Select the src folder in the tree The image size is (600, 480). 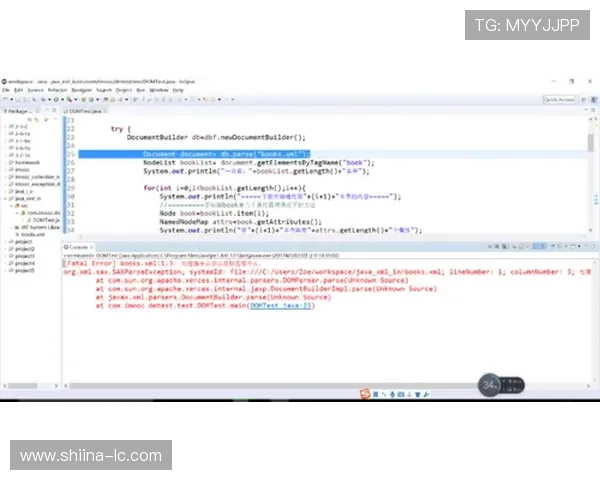click(x=26, y=205)
